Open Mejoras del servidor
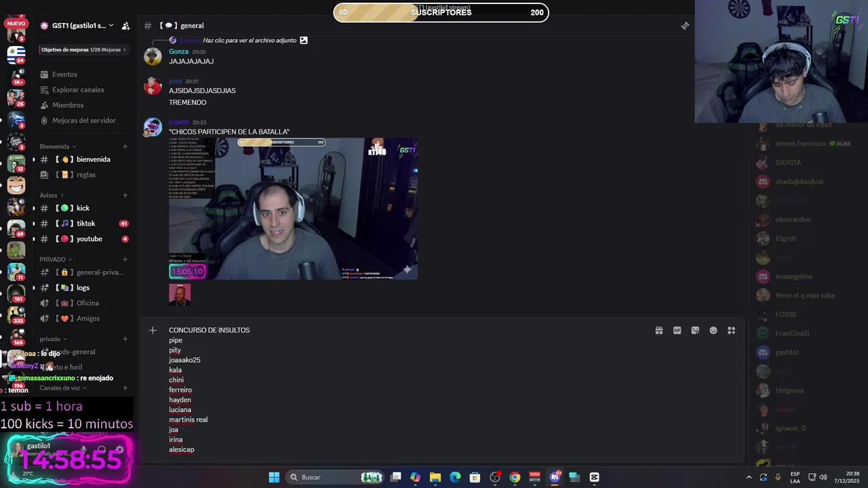The image size is (868, 488). (x=84, y=121)
